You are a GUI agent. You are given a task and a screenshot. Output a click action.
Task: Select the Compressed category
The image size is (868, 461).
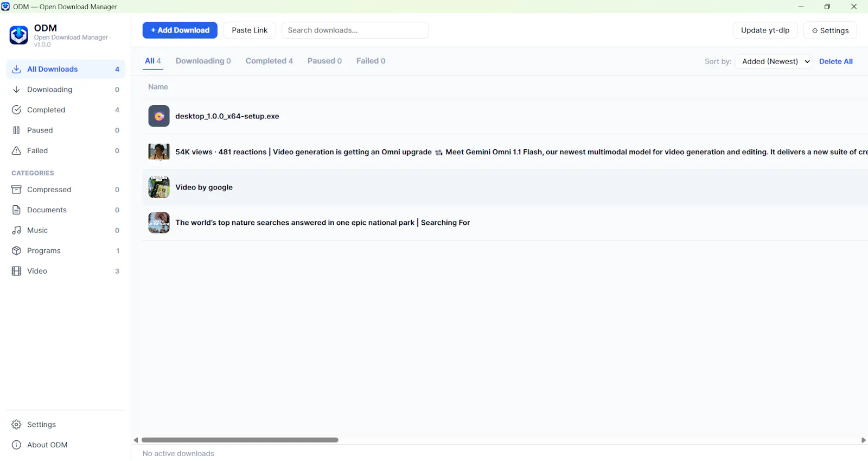pos(66,190)
